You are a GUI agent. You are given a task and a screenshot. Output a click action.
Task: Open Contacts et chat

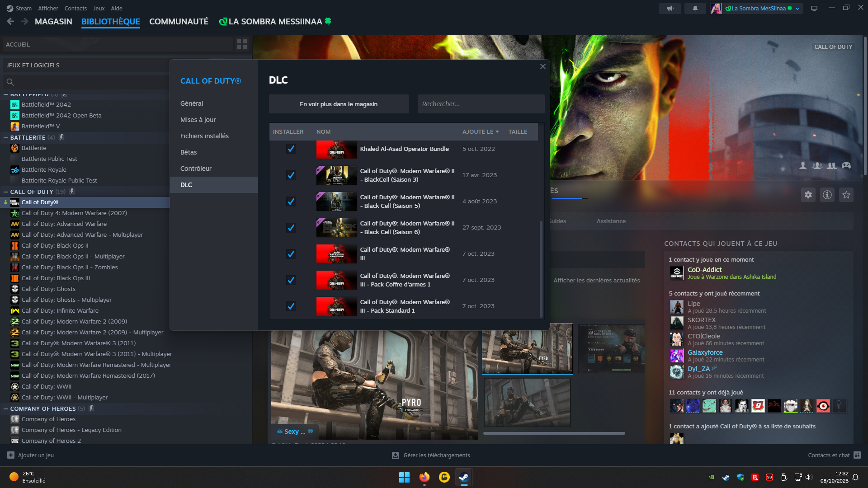[829, 455]
